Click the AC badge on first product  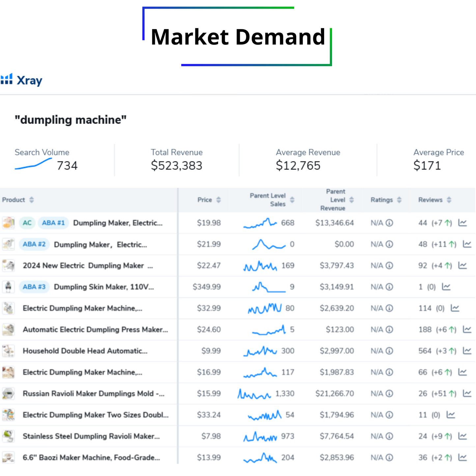[27, 223]
